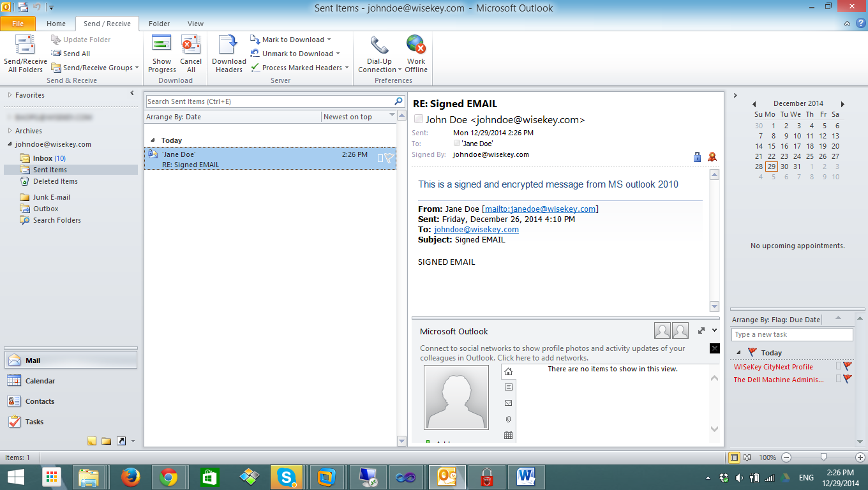Select December 29 in calendar
This screenshot has height=490, width=868.
tap(772, 167)
